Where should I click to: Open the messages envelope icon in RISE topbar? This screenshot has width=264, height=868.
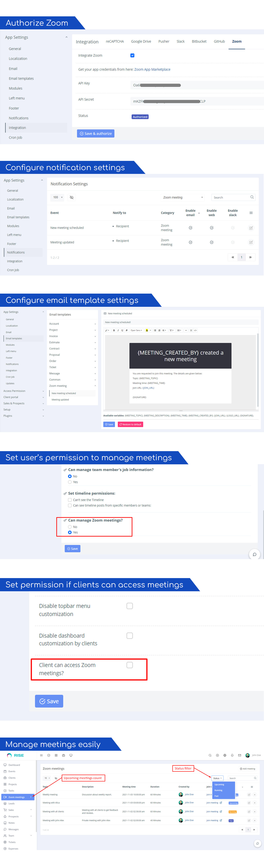pyautogui.click(x=240, y=755)
